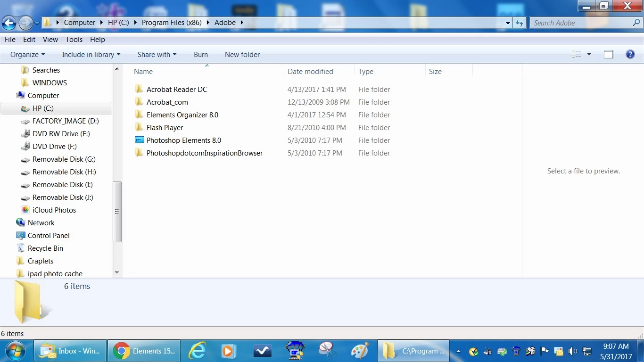Select the Control Panel icon in sidebar
Viewport: 644px width, 362px height.
(21, 236)
